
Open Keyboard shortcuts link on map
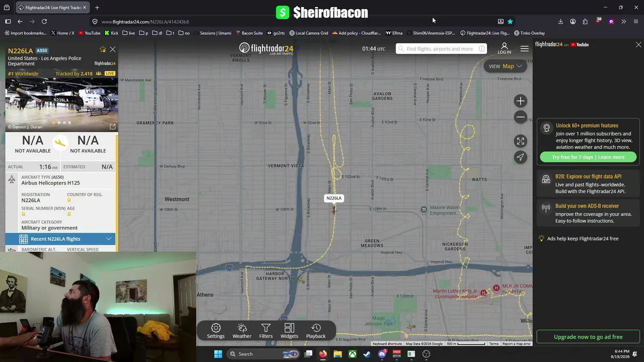(x=387, y=344)
